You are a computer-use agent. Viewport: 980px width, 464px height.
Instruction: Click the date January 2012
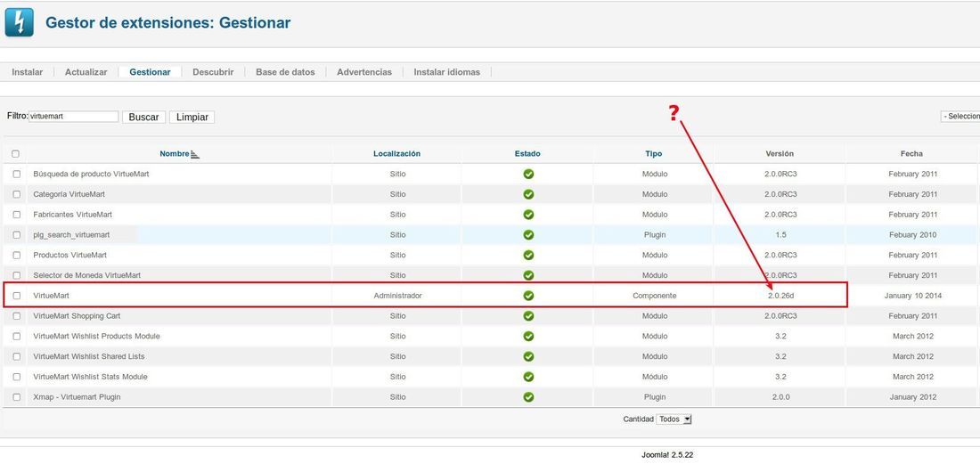(913, 397)
